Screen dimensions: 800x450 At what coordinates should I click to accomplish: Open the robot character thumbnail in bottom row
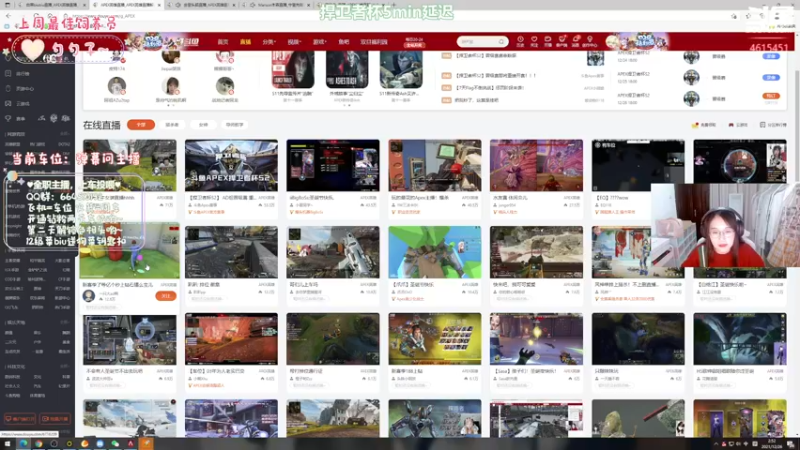(x=435, y=418)
